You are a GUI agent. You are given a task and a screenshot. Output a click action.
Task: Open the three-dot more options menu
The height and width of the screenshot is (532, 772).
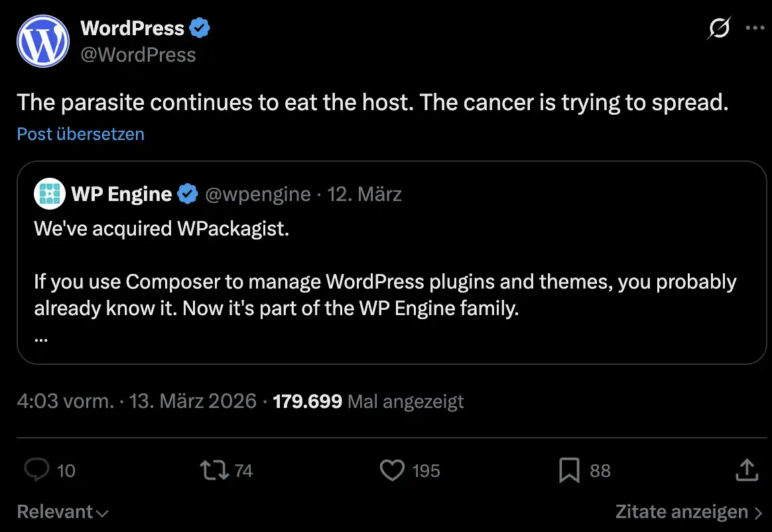pos(755,28)
